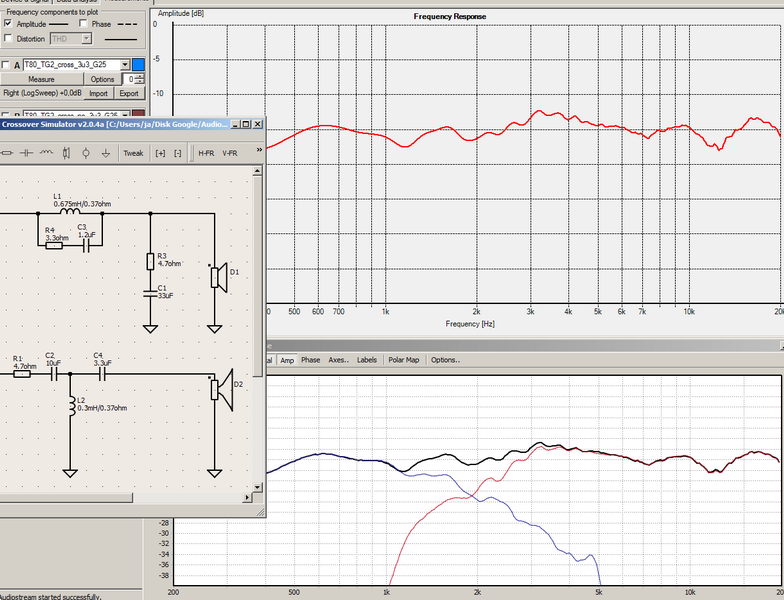
Task: Open the THD distortion type dropdown
Action: pos(87,38)
